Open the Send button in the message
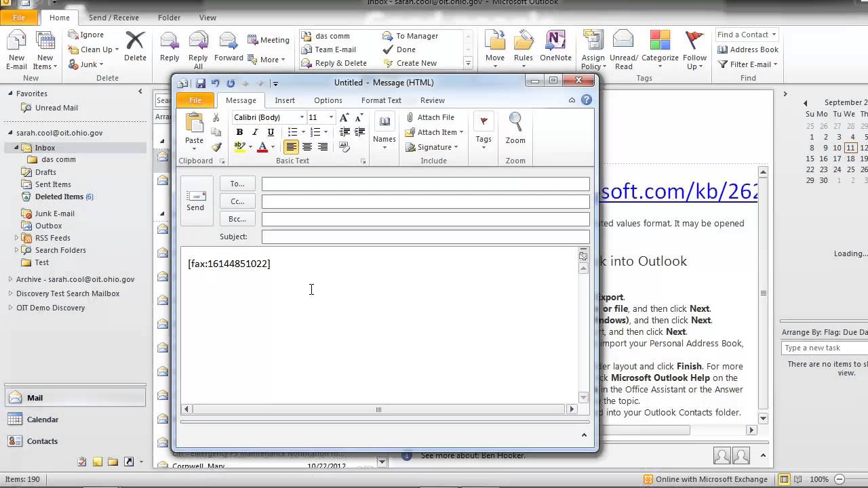868x488 pixels. (x=195, y=201)
